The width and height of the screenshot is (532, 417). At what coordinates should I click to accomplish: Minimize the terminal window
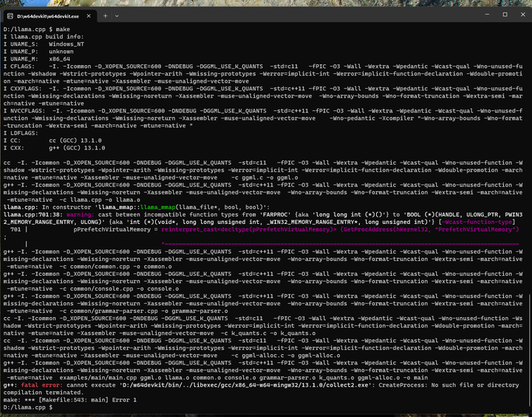click(x=487, y=15)
